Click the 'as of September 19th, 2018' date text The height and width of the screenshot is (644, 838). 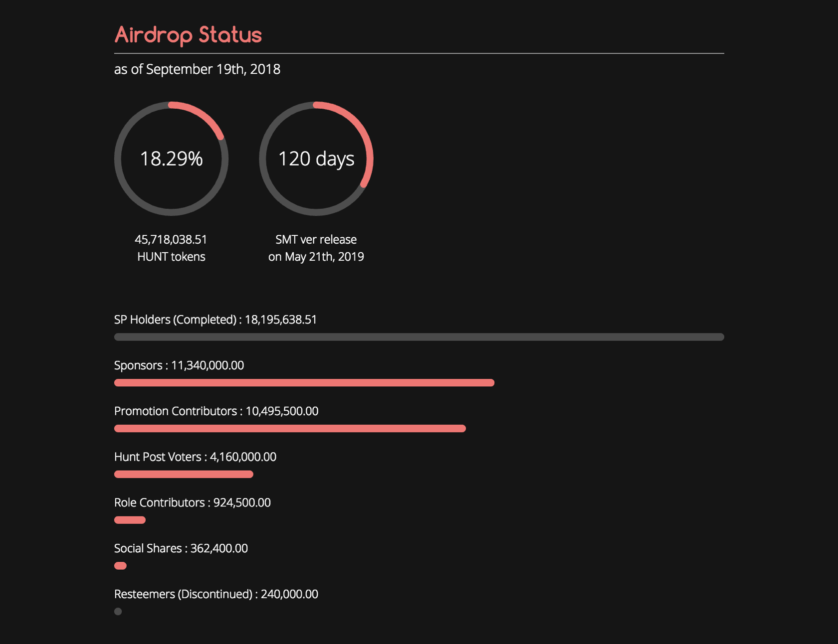[197, 69]
